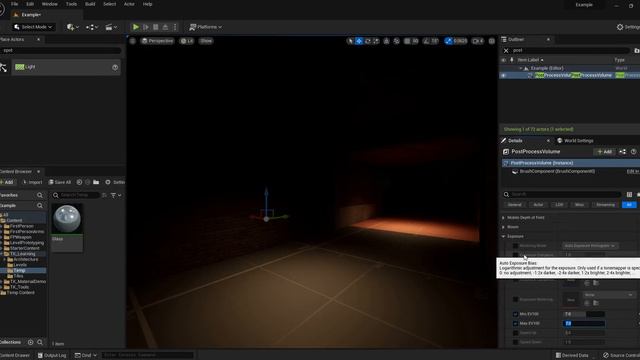
Task: Open the File menu
Action: pyautogui.click(x=14, y=4)
